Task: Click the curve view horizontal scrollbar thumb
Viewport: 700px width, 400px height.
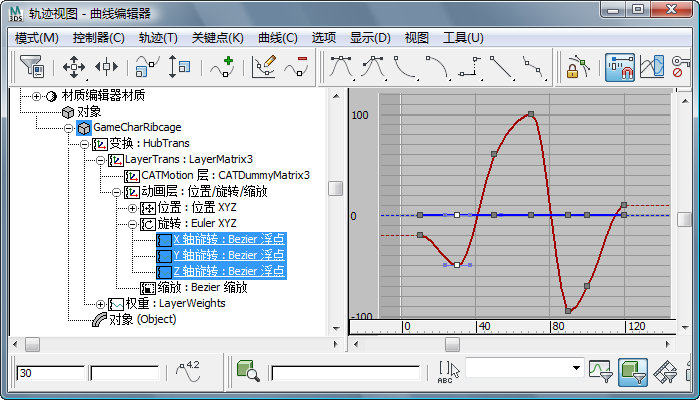Action: 452,344
